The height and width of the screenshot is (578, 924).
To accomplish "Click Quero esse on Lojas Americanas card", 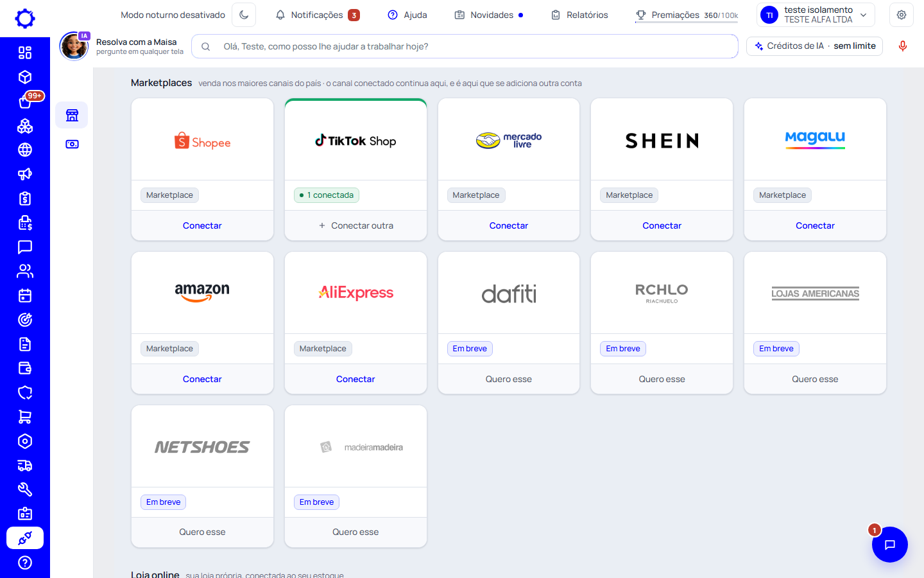I will pos(815,379).
